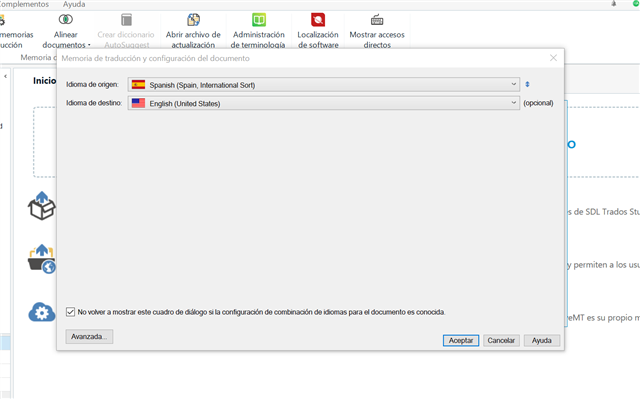Open Localización de software
The height and width of the screenshot is (399, 640).
[x=318, y=32]
